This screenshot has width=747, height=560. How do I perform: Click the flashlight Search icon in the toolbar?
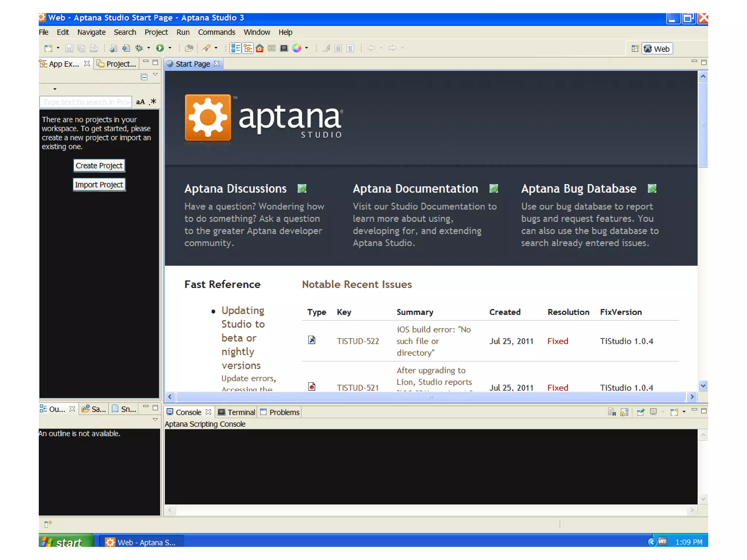click(x=206, y=48)
